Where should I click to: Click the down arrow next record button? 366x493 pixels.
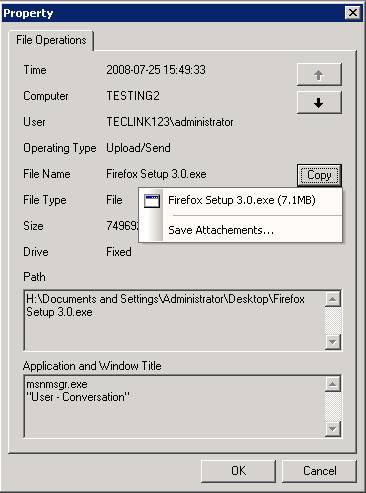319,103
